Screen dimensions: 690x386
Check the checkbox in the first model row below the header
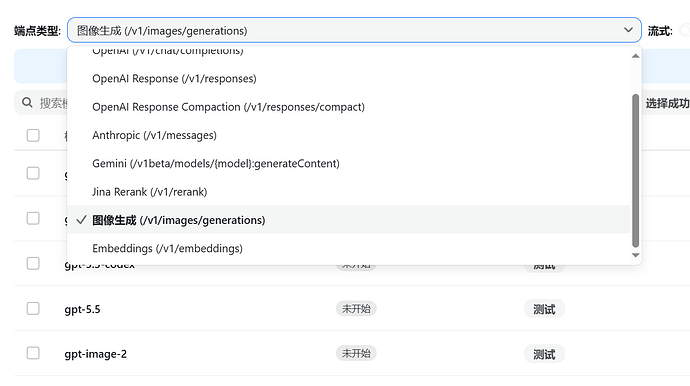[x=33, y=173]
